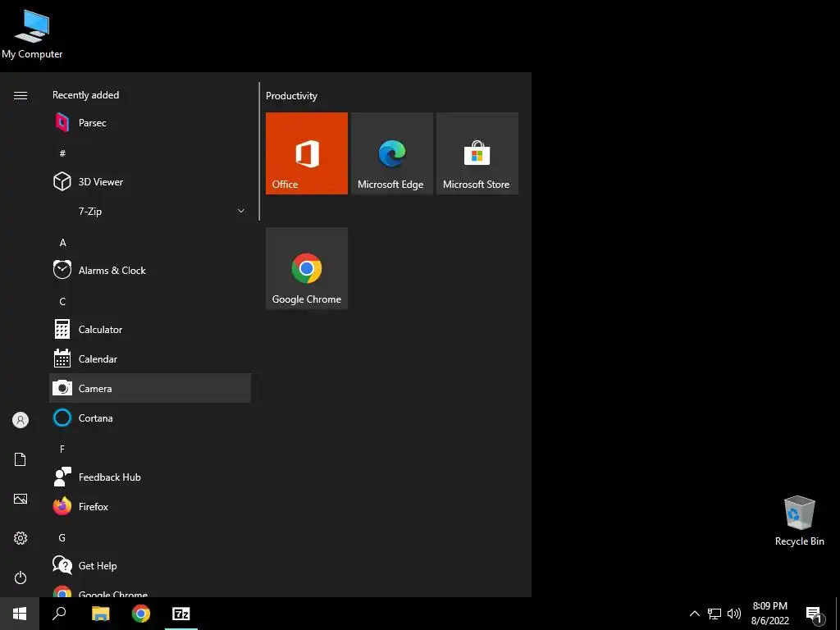
Task: Open the Parsec app from Recently added
Action: 150,123
